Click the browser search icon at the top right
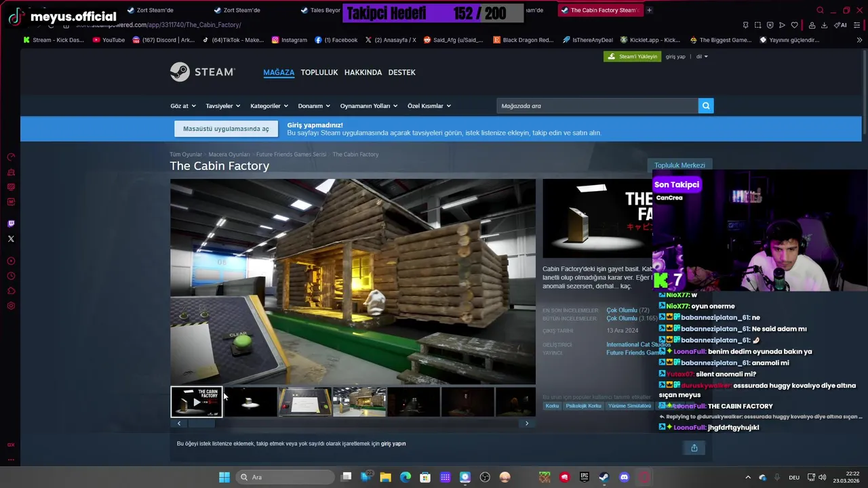 820,10
